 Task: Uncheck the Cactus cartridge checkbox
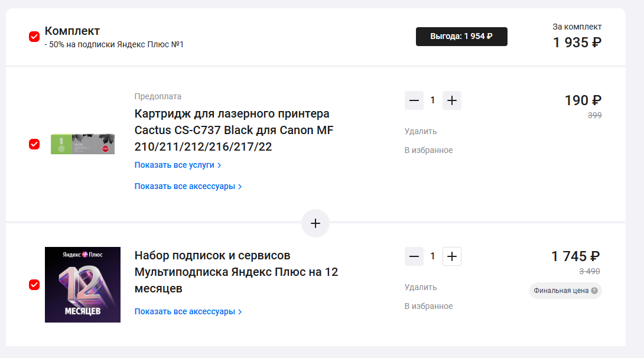click(34, 144)
